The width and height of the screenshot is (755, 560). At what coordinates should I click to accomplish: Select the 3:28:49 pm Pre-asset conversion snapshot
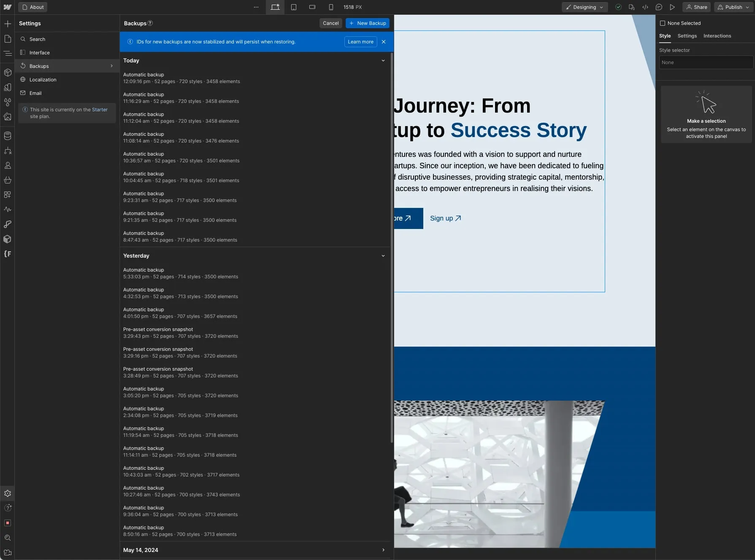(255, 372)
